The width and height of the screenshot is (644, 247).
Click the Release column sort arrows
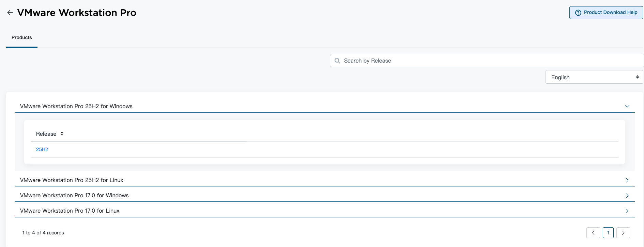pyautogui.click(x=62, y=134)
